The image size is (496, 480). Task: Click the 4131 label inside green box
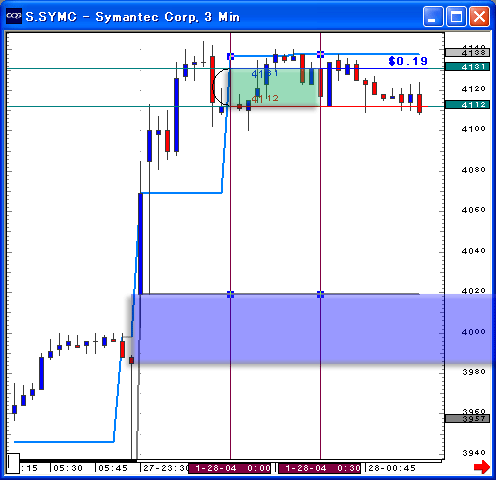[x=265, y=74]
